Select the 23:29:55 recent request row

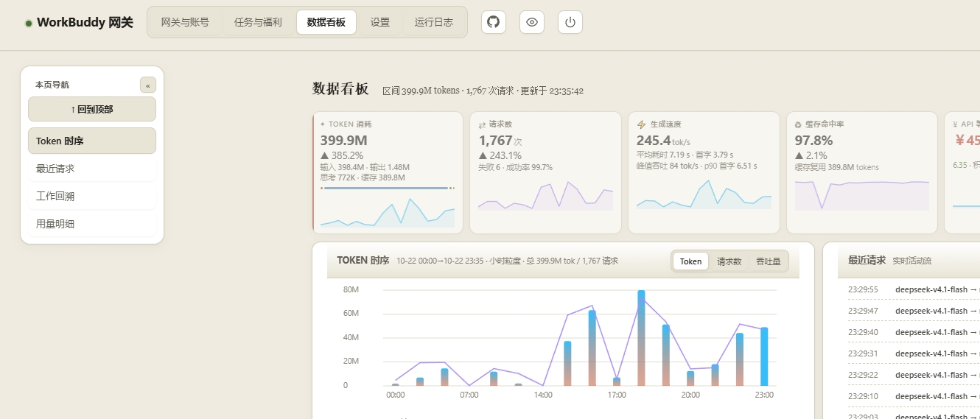click(914, 289)
